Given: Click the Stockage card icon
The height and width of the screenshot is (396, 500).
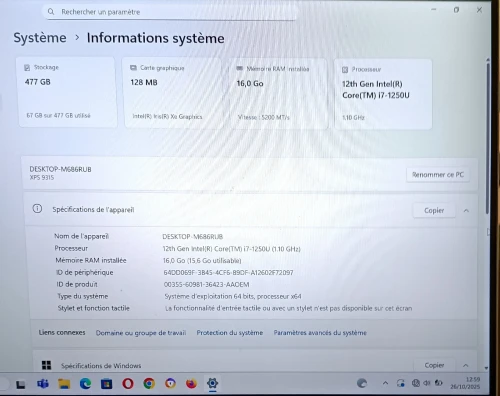Looking at the screenshot, I should [27, 68].
